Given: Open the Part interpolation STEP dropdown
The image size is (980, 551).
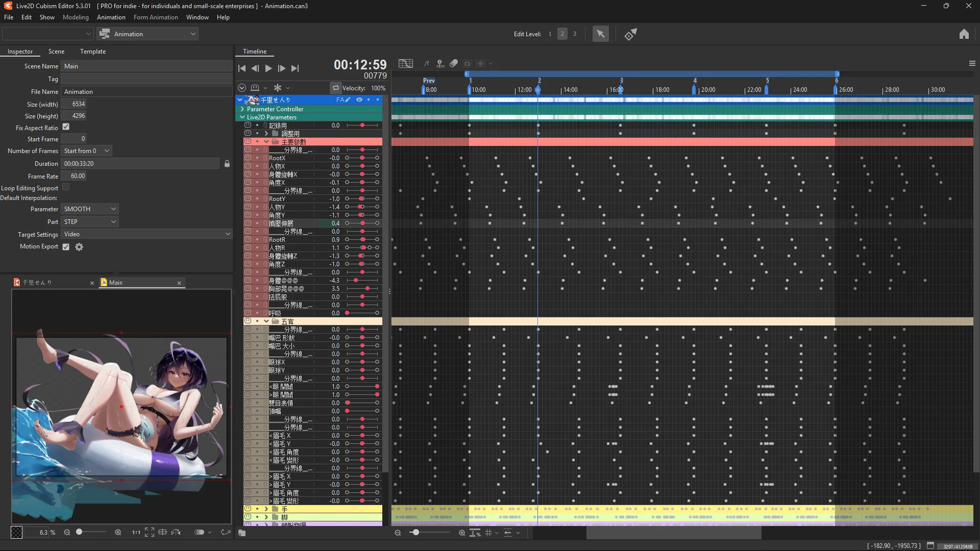Looking at the screenshot, I should click(90, 222).
